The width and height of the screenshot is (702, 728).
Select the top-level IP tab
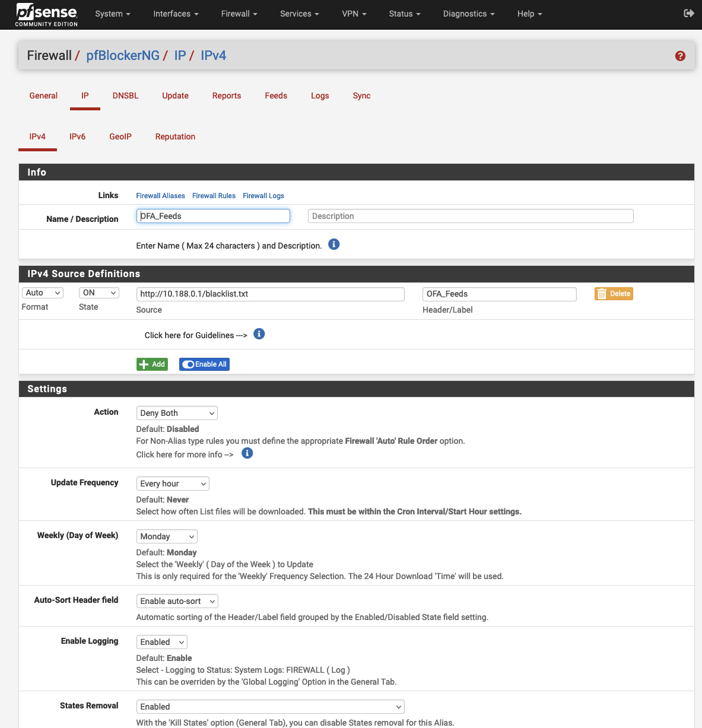click(x=85, y=96)
